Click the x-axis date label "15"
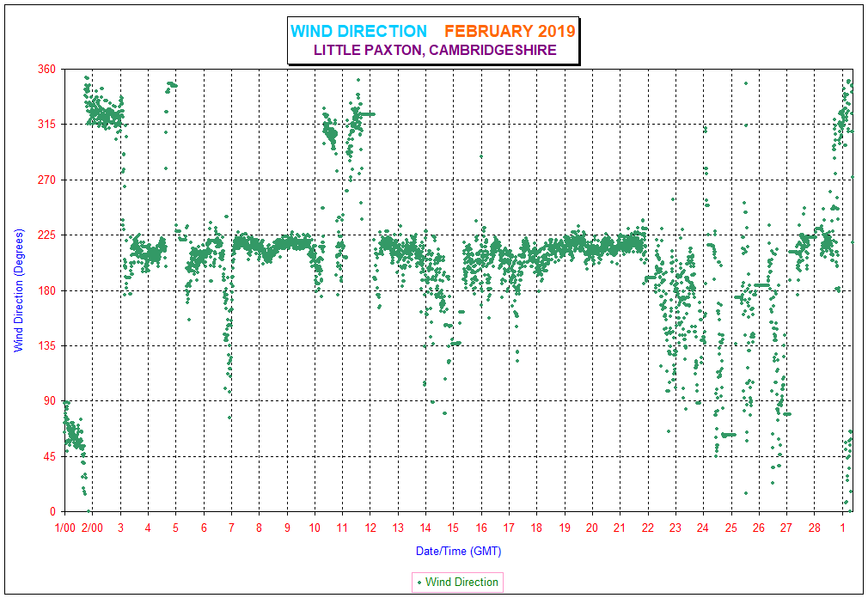 coord(454,528)
